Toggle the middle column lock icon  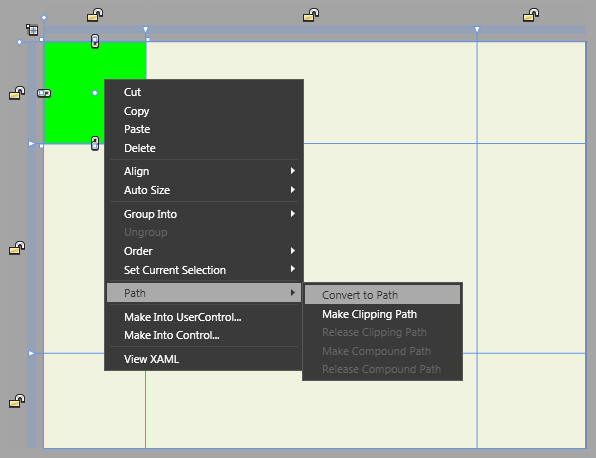[x=311, y=15]
